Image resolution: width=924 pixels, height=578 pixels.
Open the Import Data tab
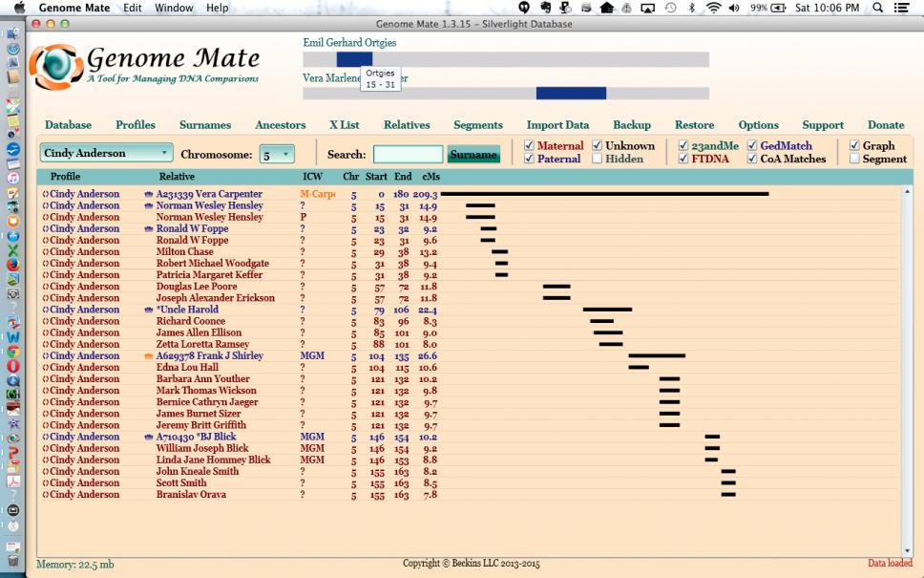pos(558,125)
